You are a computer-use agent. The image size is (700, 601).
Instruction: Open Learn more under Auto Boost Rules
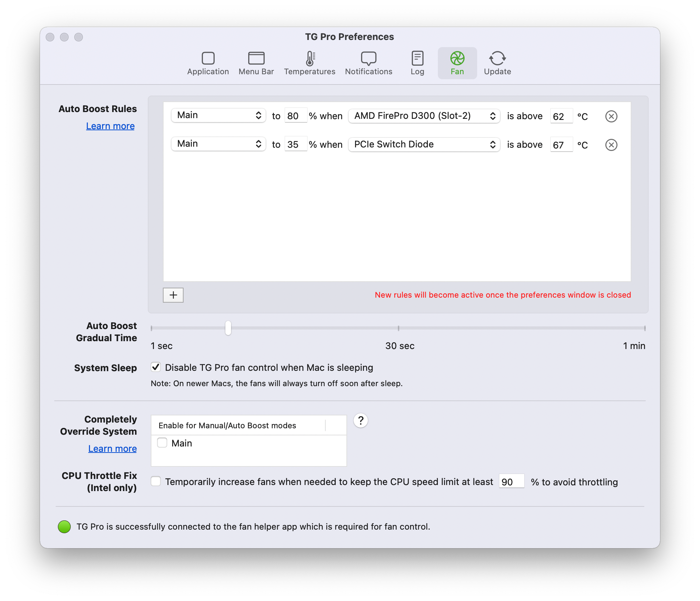[110, 126]
